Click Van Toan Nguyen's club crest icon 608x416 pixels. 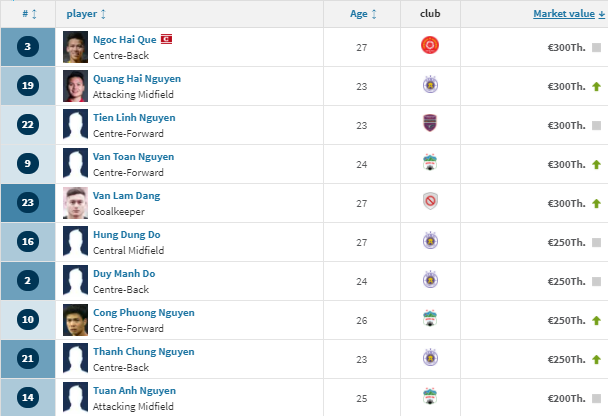pos(430,163)
